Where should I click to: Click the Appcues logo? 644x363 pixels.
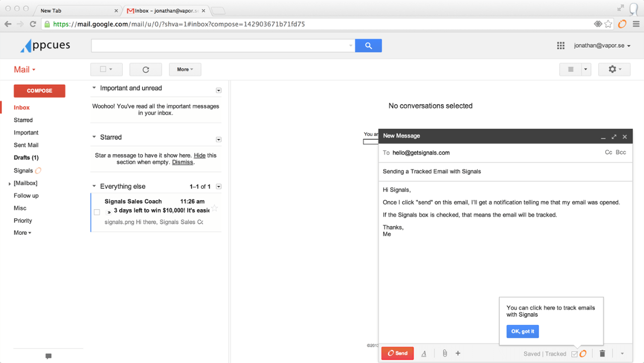tap(45, 46)
